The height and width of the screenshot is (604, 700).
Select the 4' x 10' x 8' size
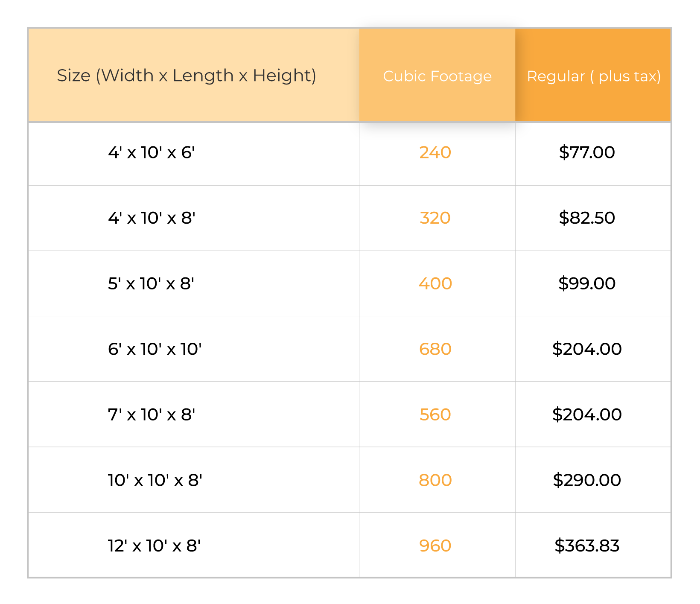pos(152,218)
